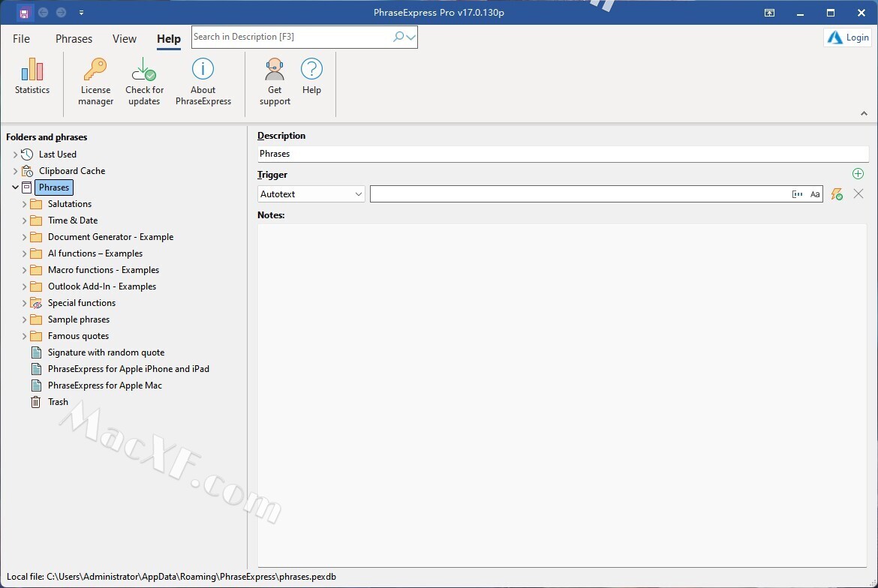The height and width of the screenshot is (588, 878).
Task: Click the save icon in title bar
Action: 24,12
